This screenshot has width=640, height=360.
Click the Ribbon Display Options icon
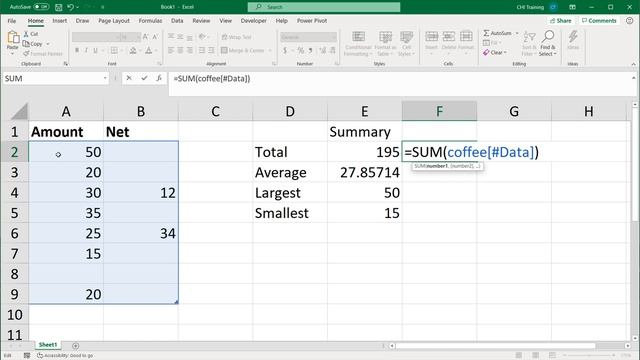click(572, 7)
